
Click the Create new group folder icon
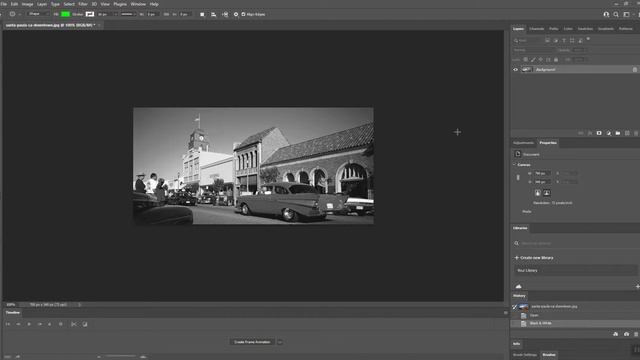pyautogui.click(x=618, y=133)
